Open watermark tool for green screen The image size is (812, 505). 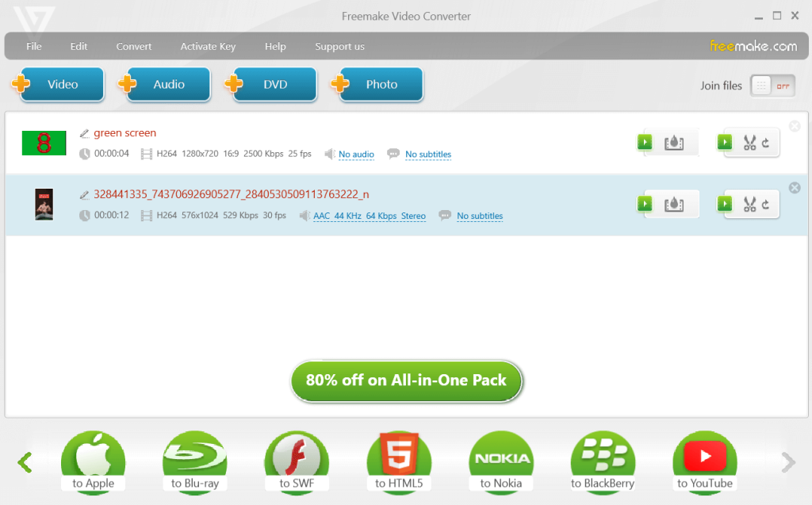(x=674, y=143)
